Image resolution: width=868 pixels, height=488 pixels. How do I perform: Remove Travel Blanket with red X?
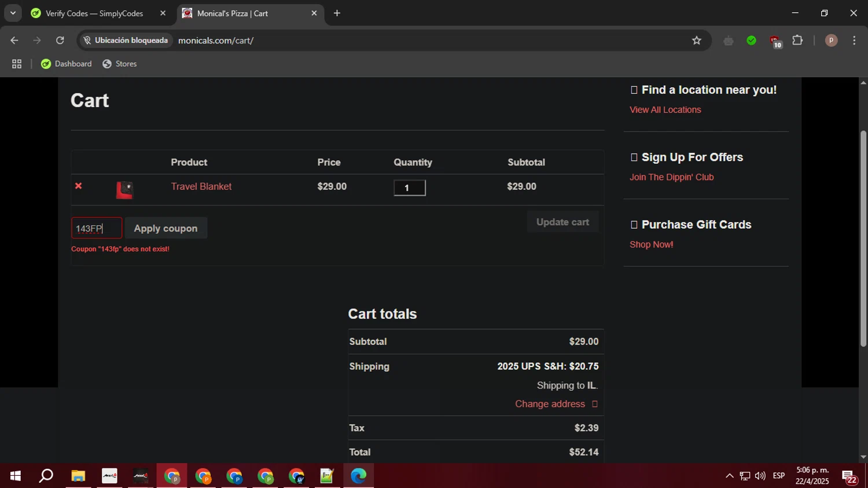pos(78,186)
